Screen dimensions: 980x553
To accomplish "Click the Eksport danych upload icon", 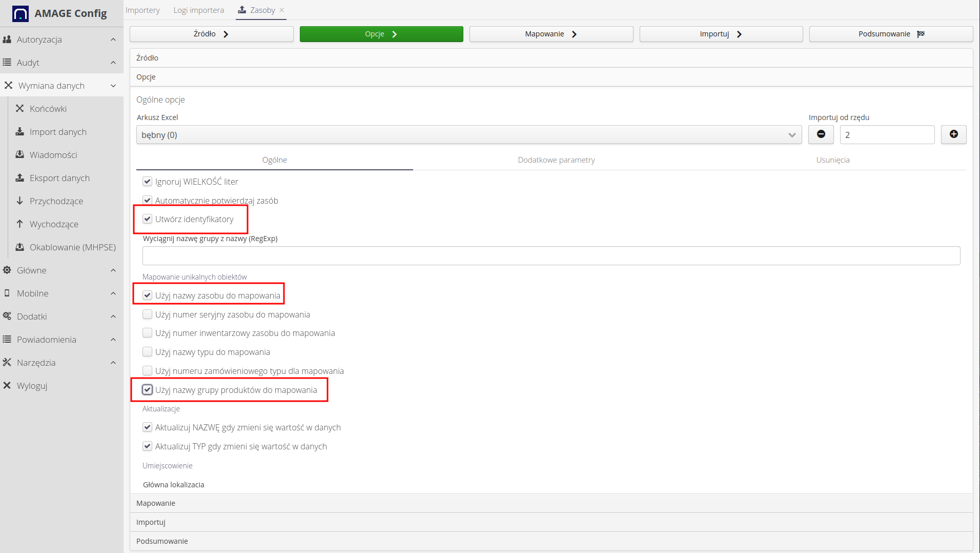I will 20,177.
